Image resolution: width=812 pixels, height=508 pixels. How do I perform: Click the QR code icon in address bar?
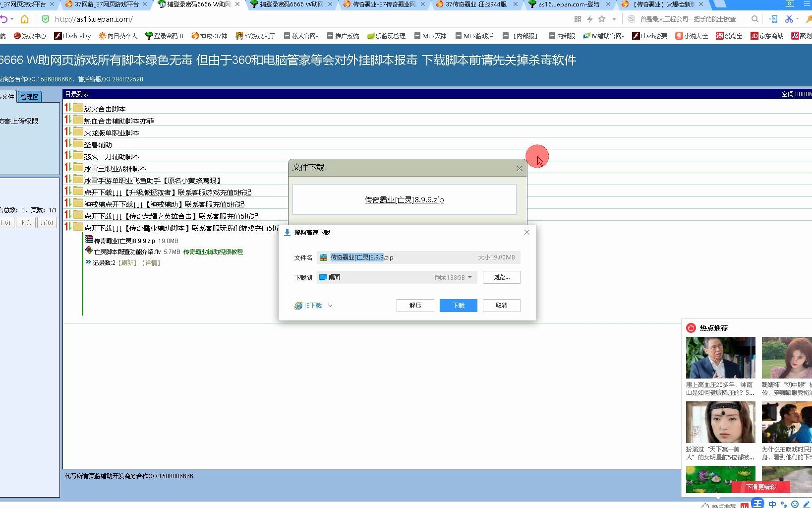[x=578, y=19]
